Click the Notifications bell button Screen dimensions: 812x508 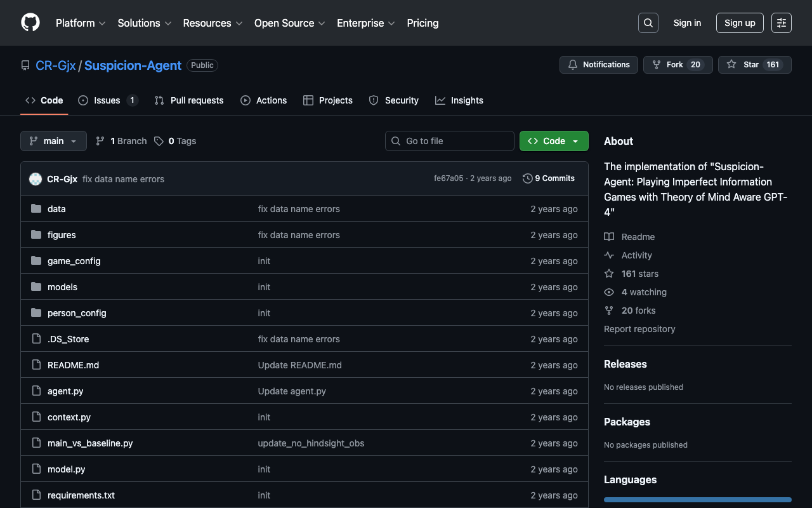(x=598, y=65)
